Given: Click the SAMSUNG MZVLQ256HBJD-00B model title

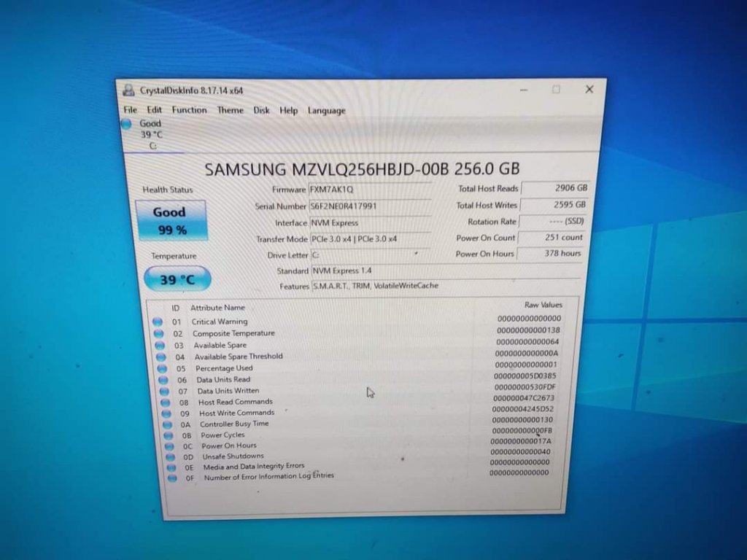Looking at the screenshot, I should click(362, 169).
